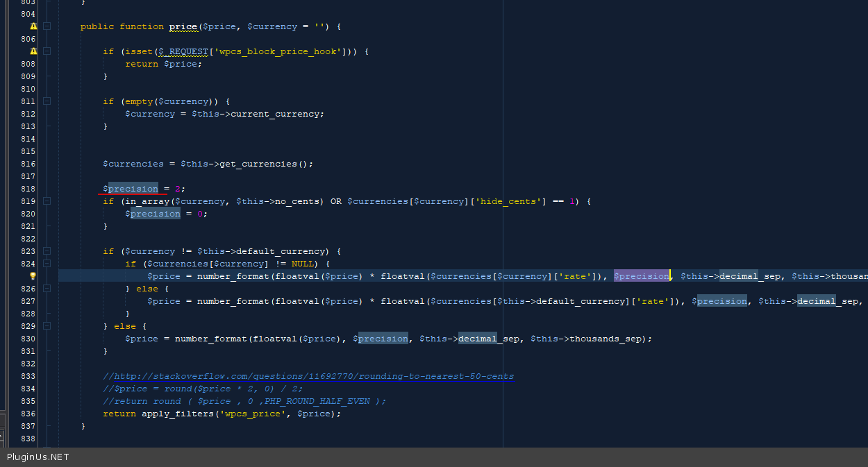
Task: Click line number 818 in the gutter
Action: pos(28,189)
